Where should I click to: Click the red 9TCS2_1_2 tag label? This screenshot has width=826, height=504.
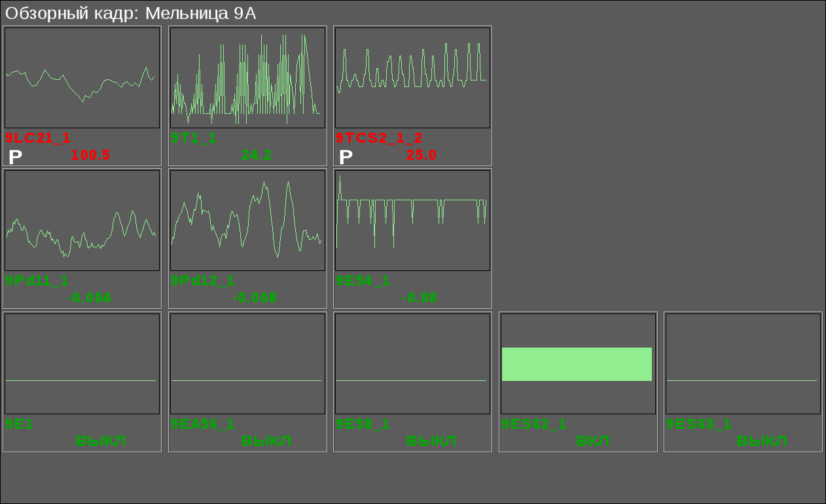click(x=379, y=138)
